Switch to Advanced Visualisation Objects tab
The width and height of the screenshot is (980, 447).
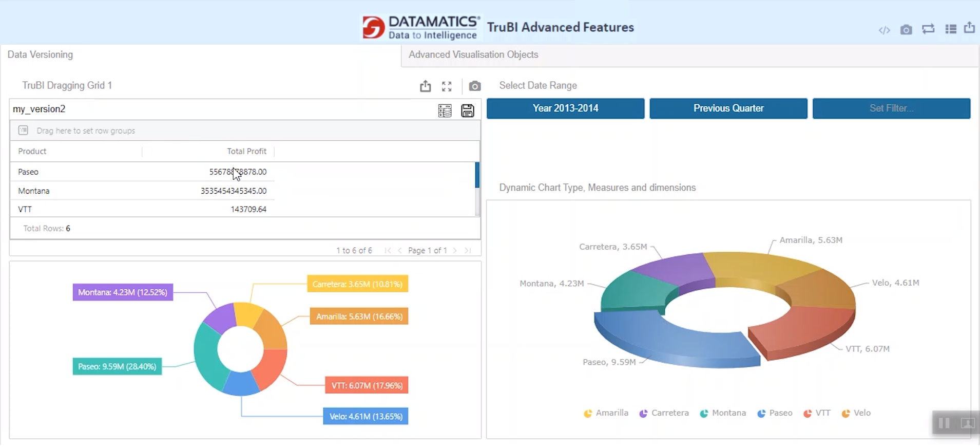tap(473, 54)
